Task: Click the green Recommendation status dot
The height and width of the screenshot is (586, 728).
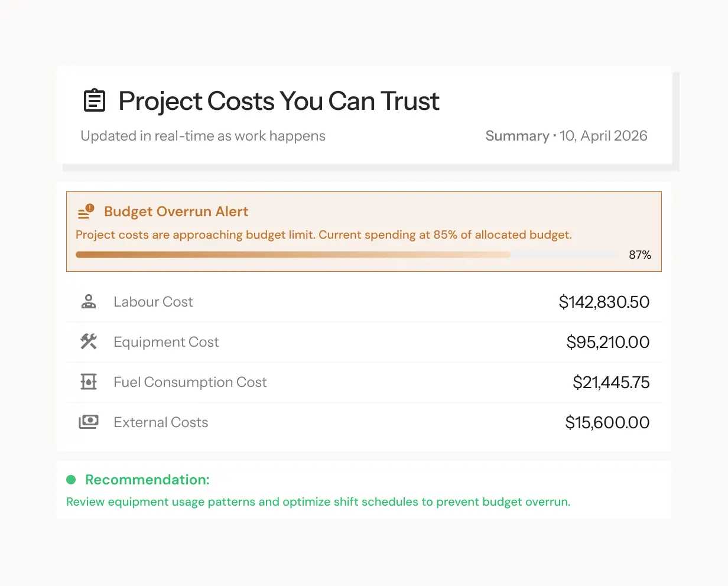Action: 71,480
